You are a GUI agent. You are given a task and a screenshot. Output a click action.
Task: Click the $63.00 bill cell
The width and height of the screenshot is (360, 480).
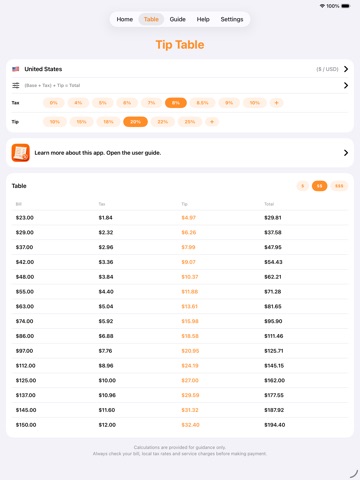pos(25,306)
